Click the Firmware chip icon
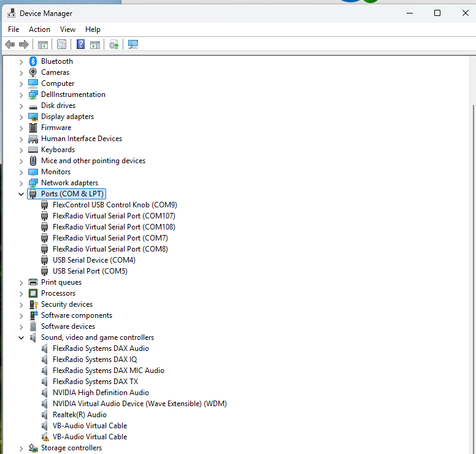Screen dimensions: 476x454 (x=33, y=128)
